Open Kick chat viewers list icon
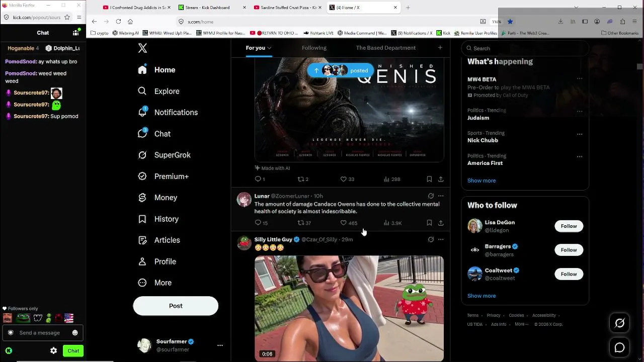The width and height of the screenshot is (644, 362). (76, 33)
